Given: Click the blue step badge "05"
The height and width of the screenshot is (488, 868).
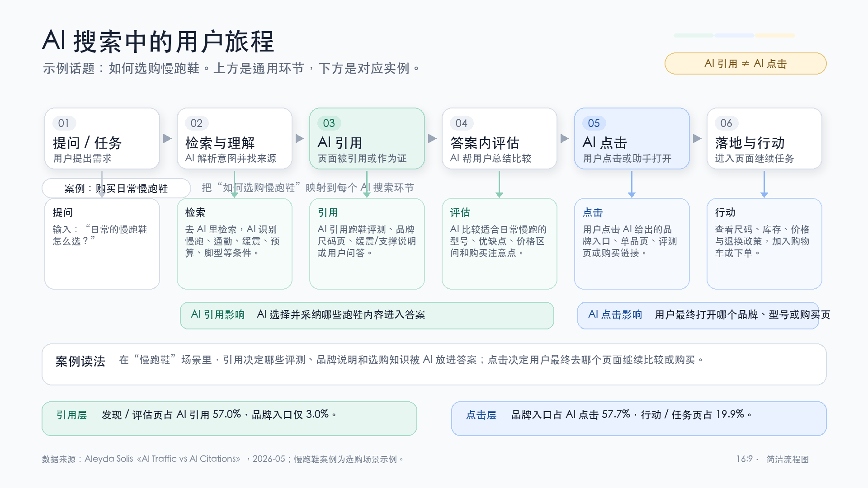Looking at the screenshot, I should (594, 123).
